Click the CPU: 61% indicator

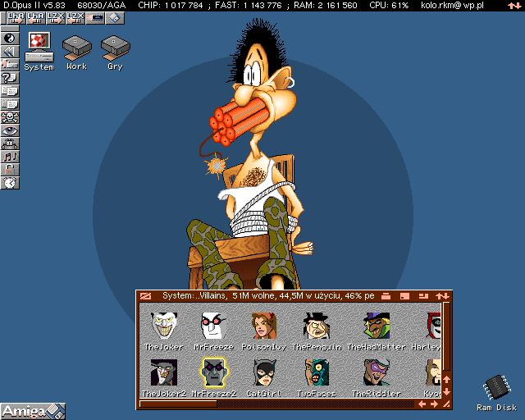pyautogui.click(x=389, y=6)
